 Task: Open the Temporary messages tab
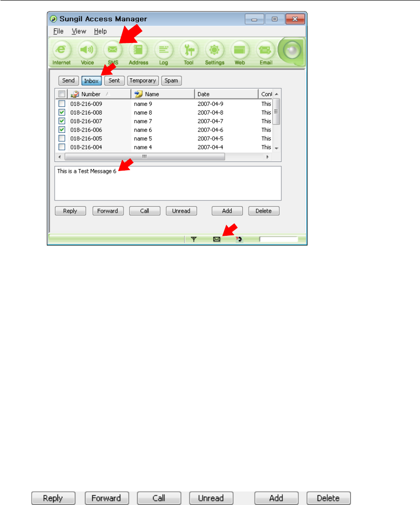tap(143, 81)
